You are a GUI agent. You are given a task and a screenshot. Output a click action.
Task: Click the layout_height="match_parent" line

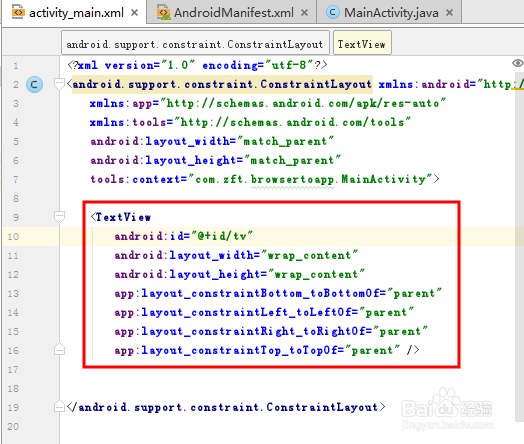216,160
